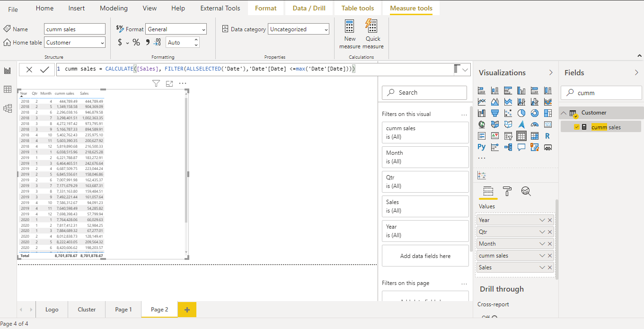The width and height of the screenshot is (644, 329).
Task: Open the Analytics magnifier pane
Action: point(526,191)
